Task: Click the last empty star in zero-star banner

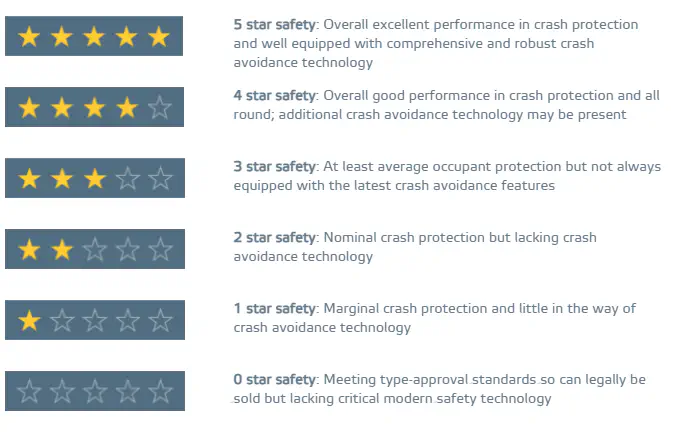Action: [159, 391]
